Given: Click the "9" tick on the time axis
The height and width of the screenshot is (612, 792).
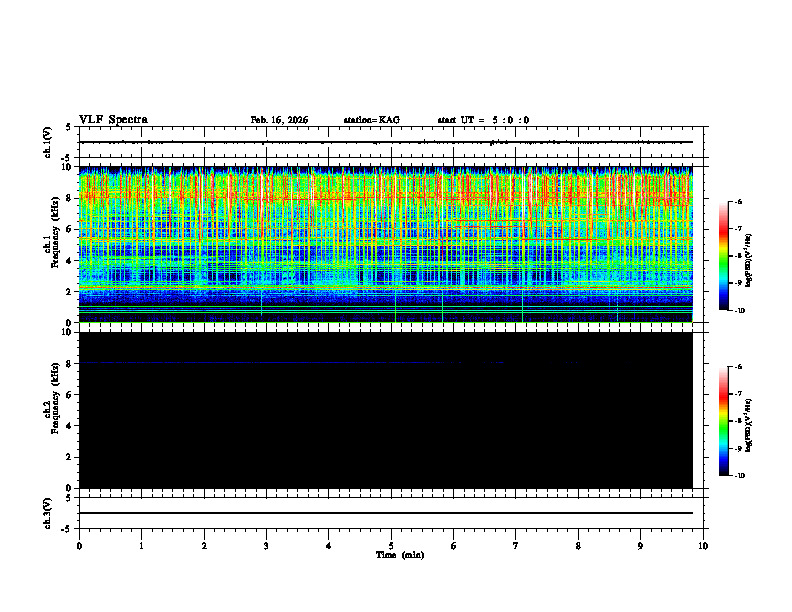Looking at the screenshot, I should pos(640,546).
